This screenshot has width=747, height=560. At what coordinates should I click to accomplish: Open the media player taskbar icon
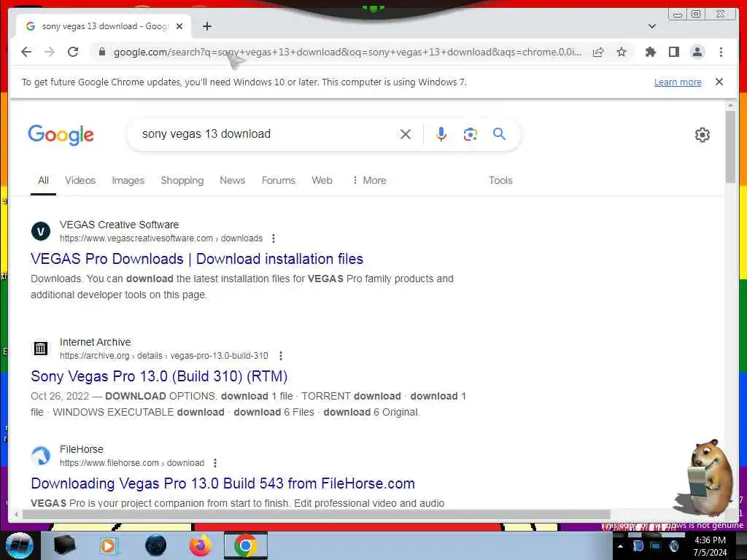109,545
